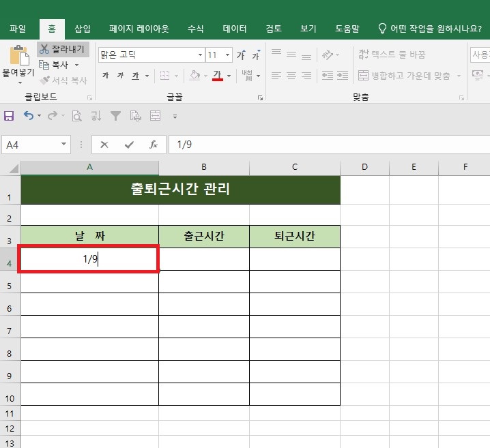Switch to the 수식 tab
The image size is (490, 448).
coord(196,29)
